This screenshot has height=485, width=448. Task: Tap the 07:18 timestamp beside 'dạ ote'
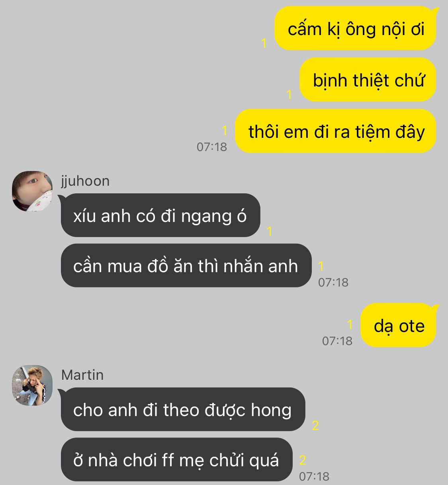pyautogui.click(x=337, y=341)
